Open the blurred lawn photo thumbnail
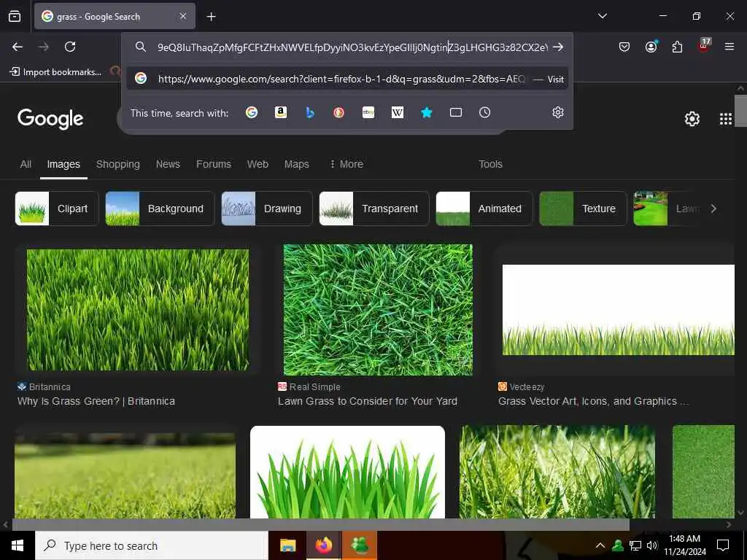The height and width of the screenshot is (560, 747). [125, 475]
